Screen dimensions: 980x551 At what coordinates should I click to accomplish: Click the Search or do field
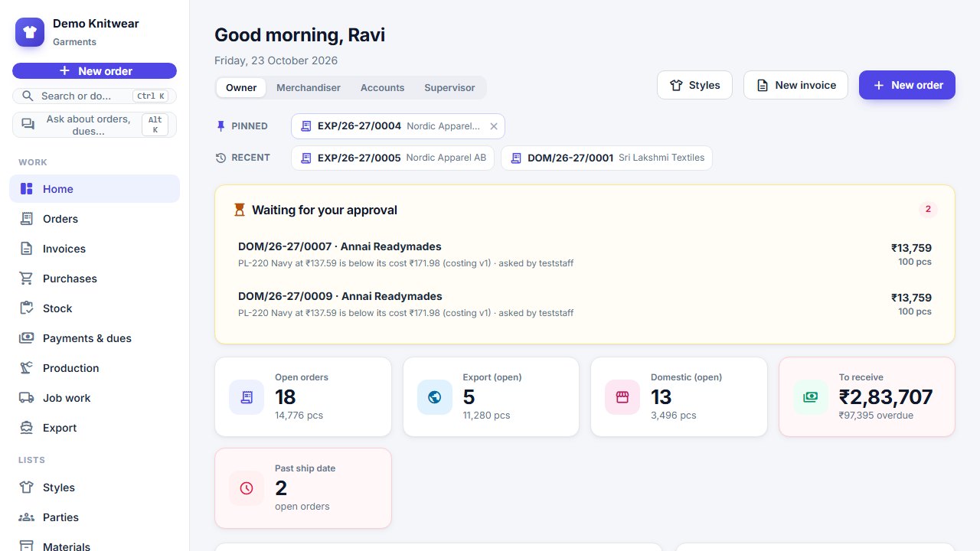tap(94, 96)
